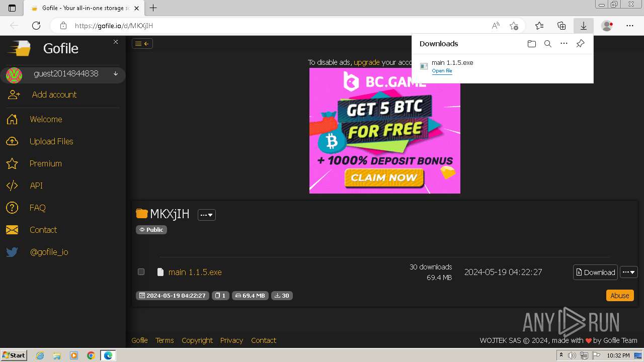Click the browser profile icon
The width and height of the screenshot is (644, 362).
(608, 26)
